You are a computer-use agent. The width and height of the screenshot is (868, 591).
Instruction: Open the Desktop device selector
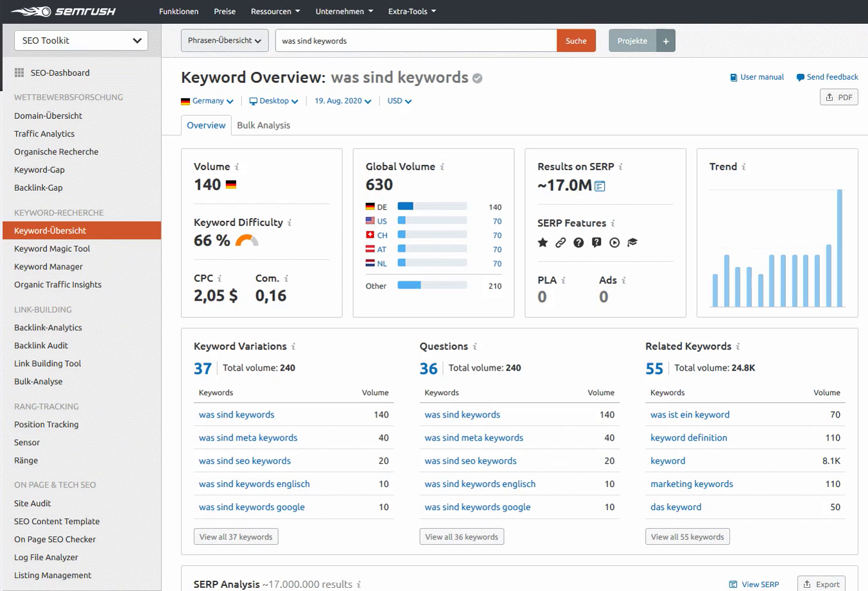pos(273,101)
